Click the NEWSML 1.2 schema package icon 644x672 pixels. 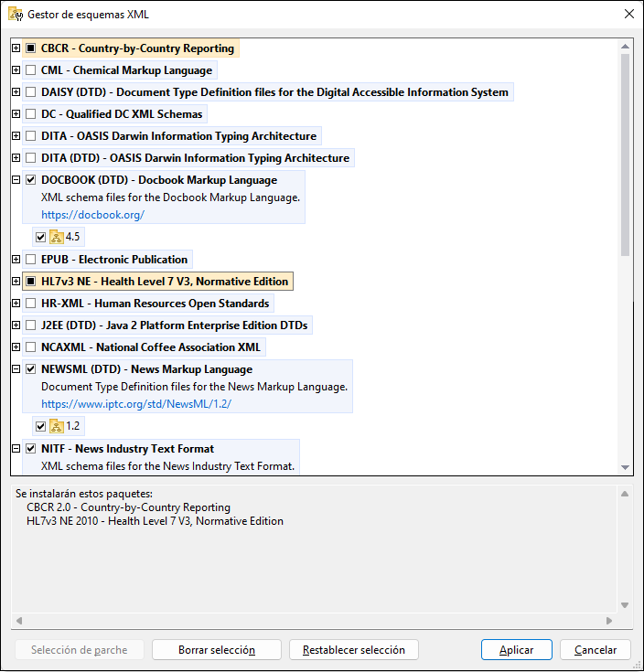click(x=56, y=426)
